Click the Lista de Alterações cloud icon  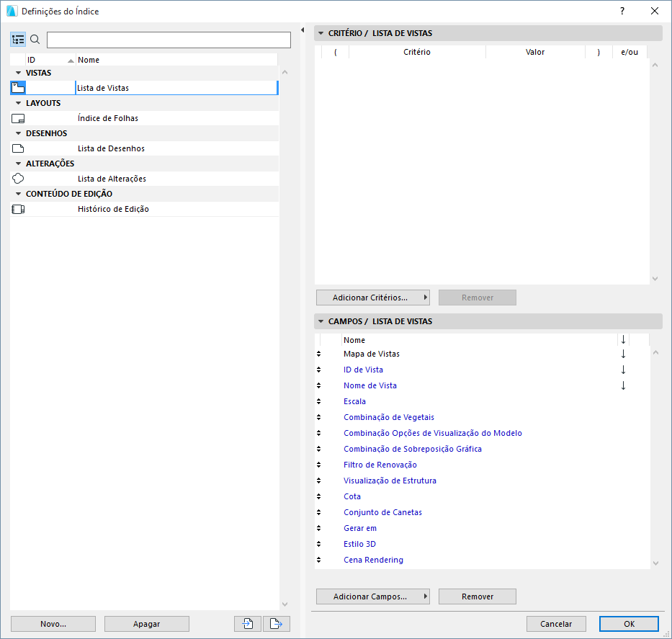pyautogui.click(x=17, y=178)
